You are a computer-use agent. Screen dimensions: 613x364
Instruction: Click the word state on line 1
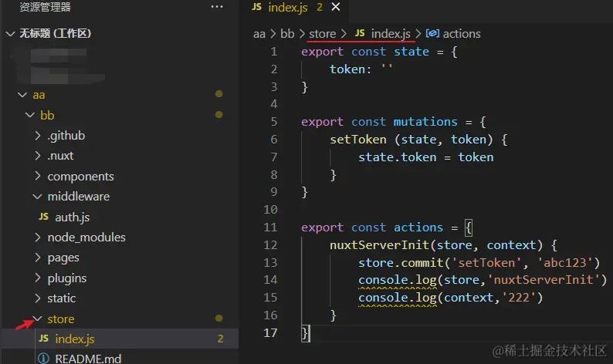coord(411,52)
